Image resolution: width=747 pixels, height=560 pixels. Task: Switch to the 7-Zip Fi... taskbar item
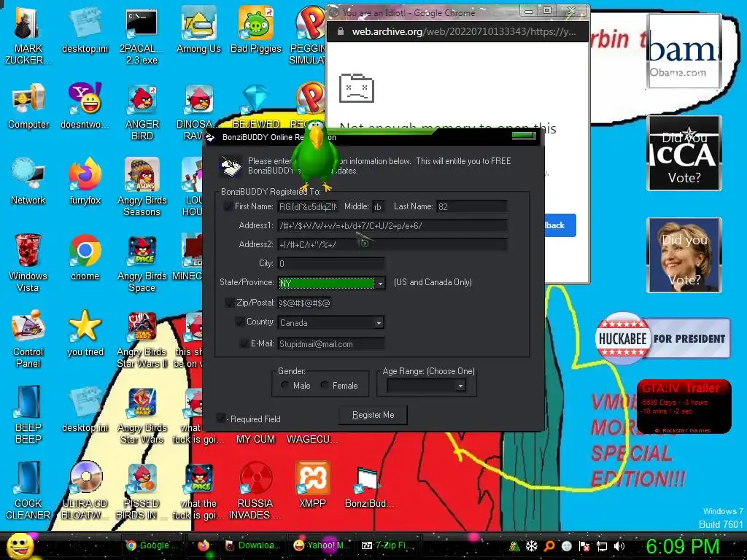pos(390,545)
